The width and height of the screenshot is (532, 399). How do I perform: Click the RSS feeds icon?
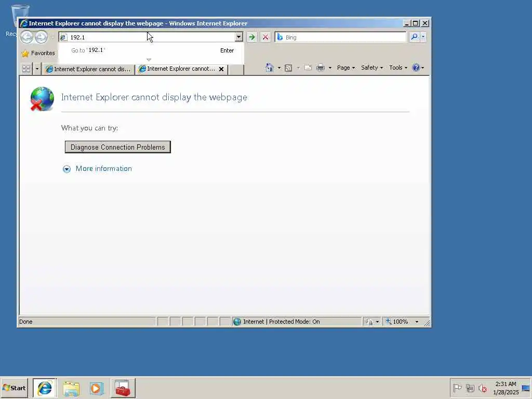[x=288, y=68]
